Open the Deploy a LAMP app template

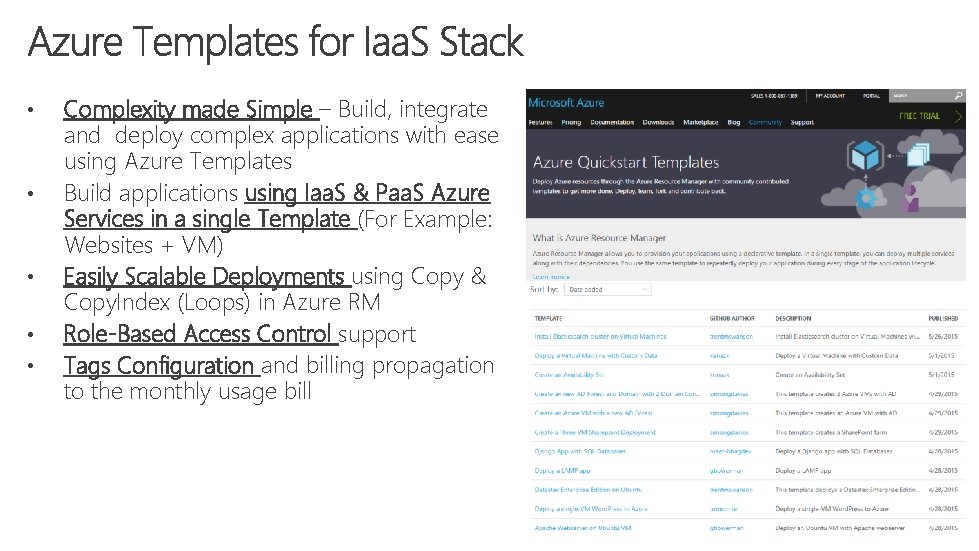pos(563,470)
